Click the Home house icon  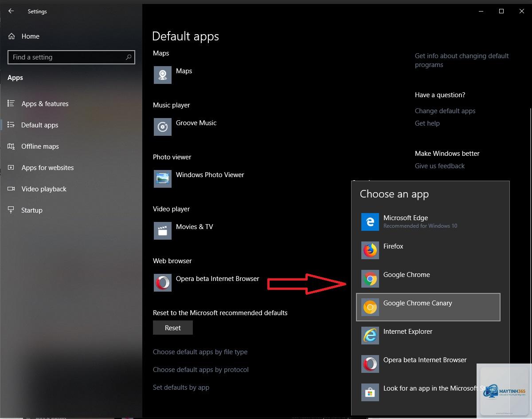point(12,36)
